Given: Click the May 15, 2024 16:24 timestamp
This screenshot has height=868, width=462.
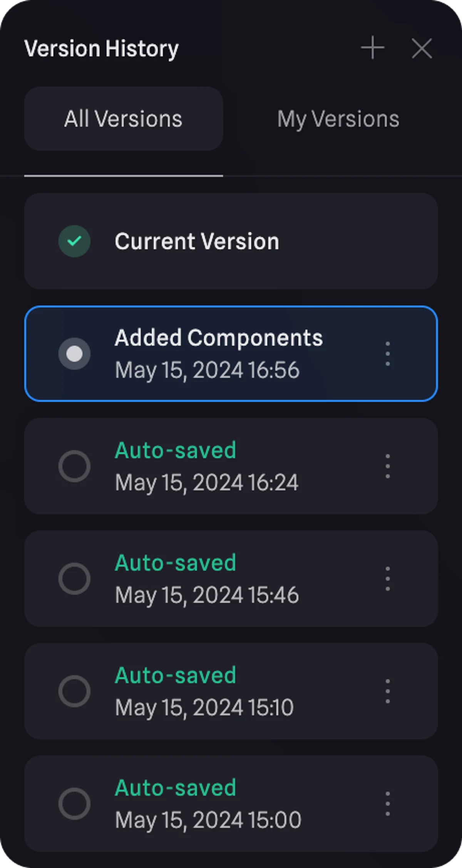Looking at the screenshot, I should [207, 483].
